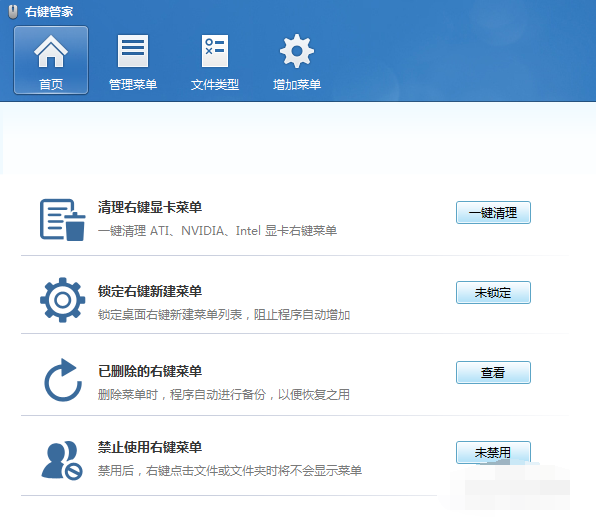This screenshot has width=596, height=521.
Task: Select the 管理菜单 list icon
Action: [133, 51]
